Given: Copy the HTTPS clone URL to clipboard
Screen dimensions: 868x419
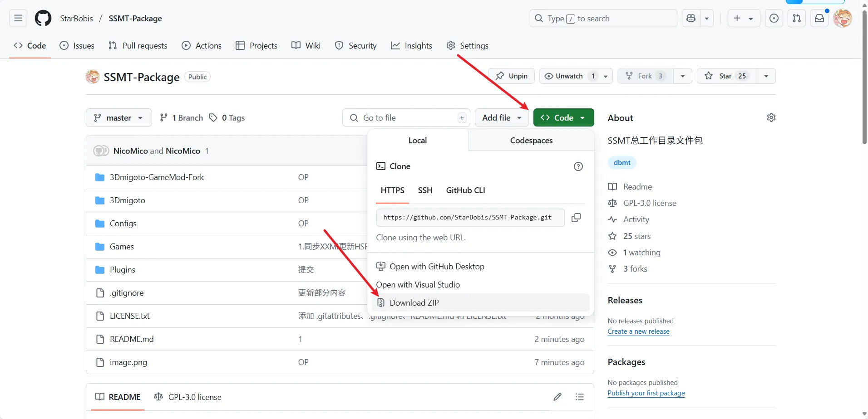Looking at the screenshot, I should point(576,218).
